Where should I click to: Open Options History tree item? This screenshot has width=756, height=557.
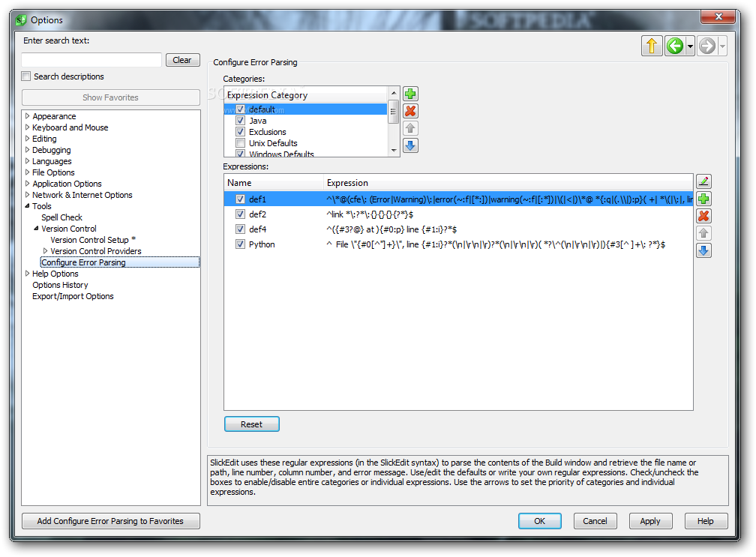click(x=60, y=285)
